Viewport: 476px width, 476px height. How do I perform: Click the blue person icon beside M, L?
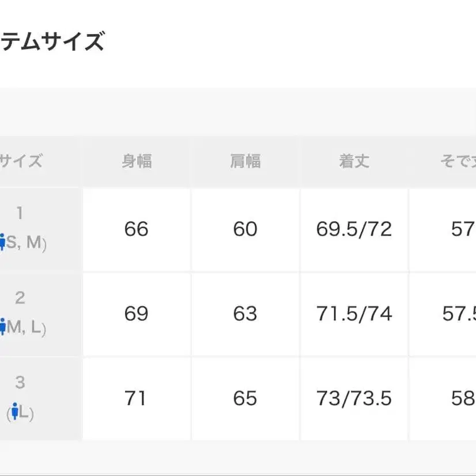coord(2,327)
